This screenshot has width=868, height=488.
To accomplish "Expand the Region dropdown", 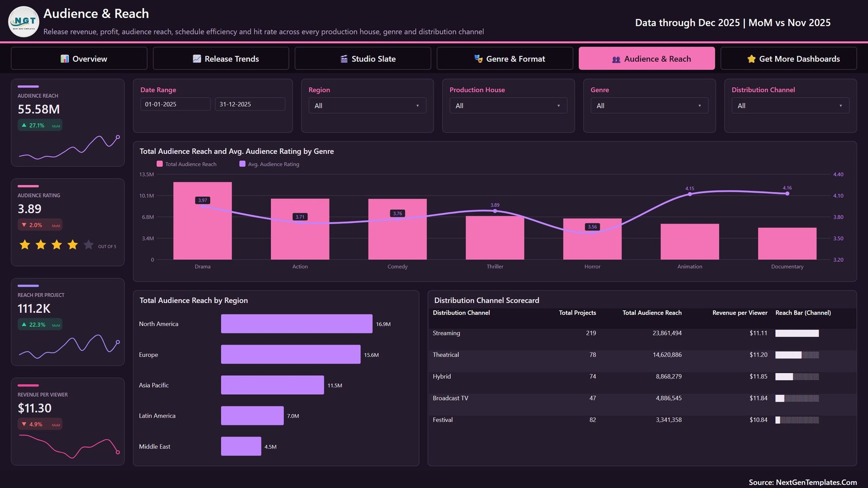I will click(x=367, y=106).
